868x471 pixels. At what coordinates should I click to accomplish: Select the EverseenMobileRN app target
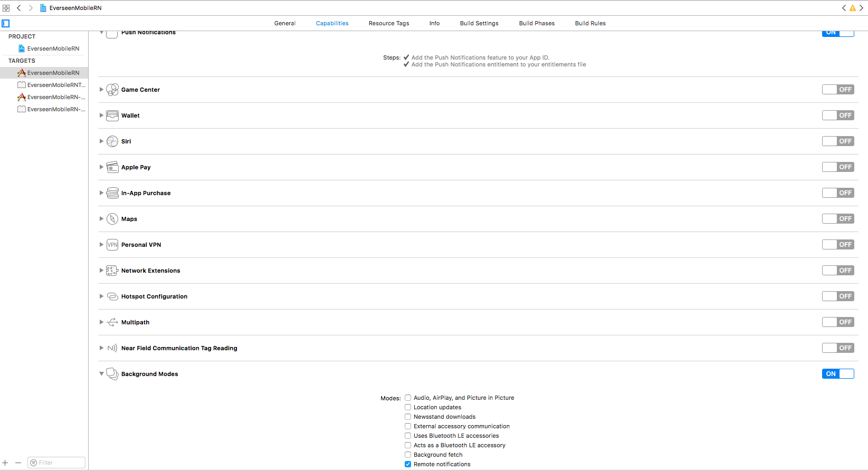point(44,73)
